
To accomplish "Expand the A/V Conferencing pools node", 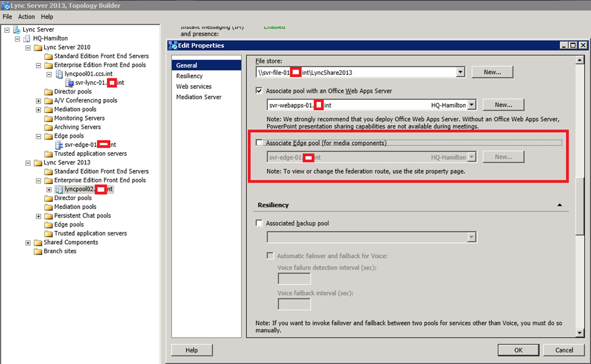I will click(39, 101).
